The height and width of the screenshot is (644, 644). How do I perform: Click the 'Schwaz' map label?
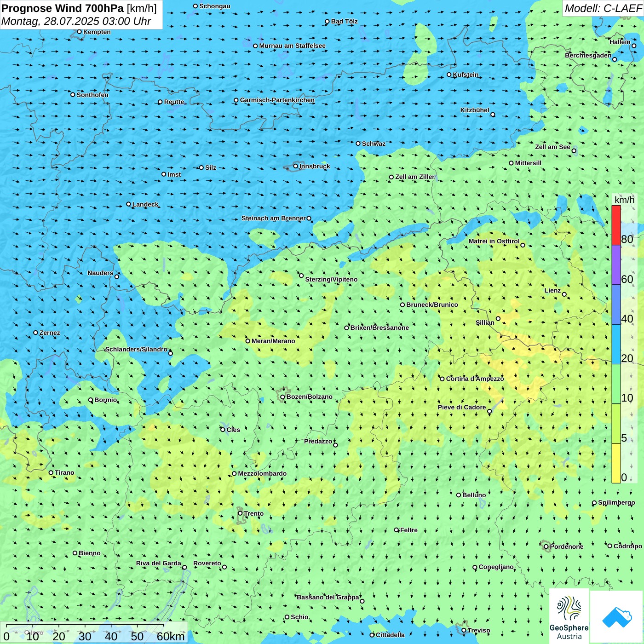(374, 144)
